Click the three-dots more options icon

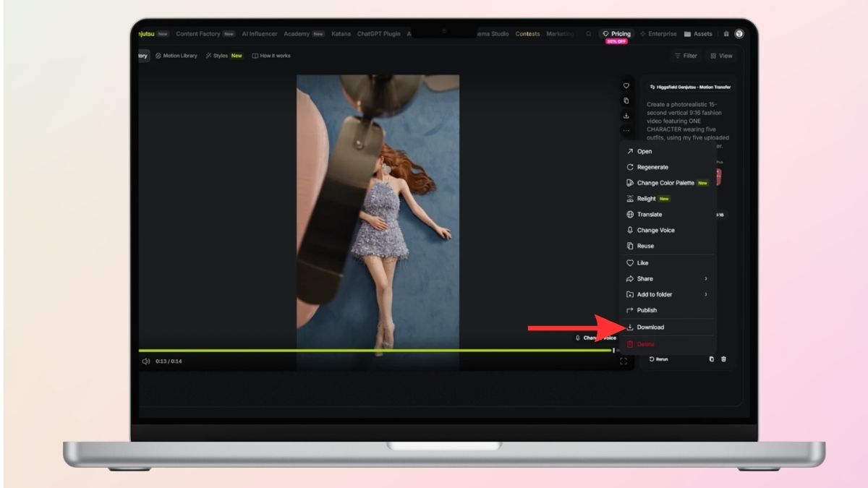pos(626,131)
